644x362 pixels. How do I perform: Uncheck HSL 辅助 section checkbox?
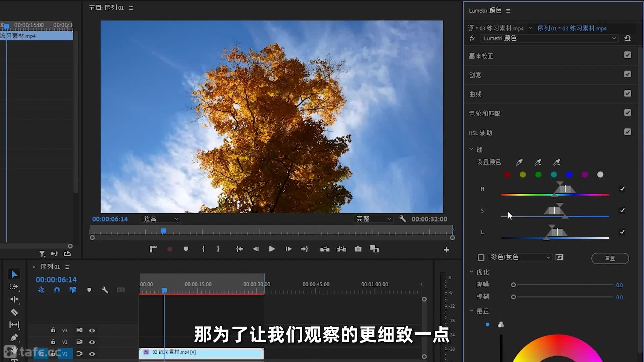(x=628, y=132)
